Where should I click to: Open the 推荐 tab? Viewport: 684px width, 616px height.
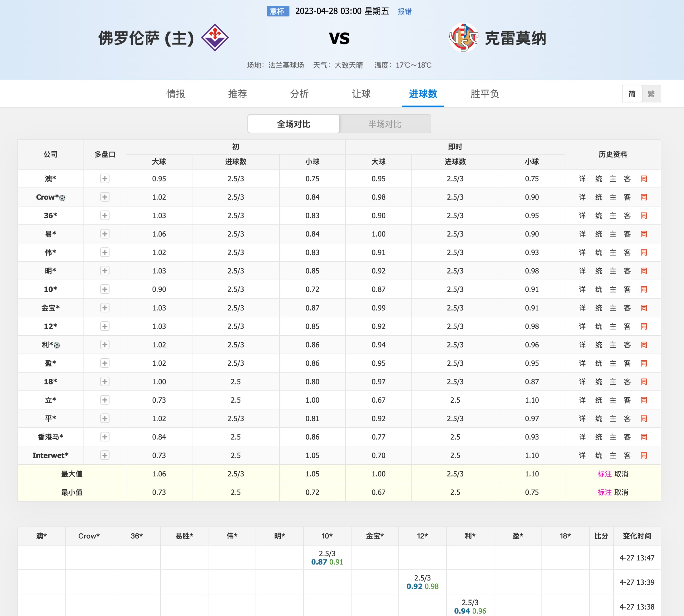[237, 94]
